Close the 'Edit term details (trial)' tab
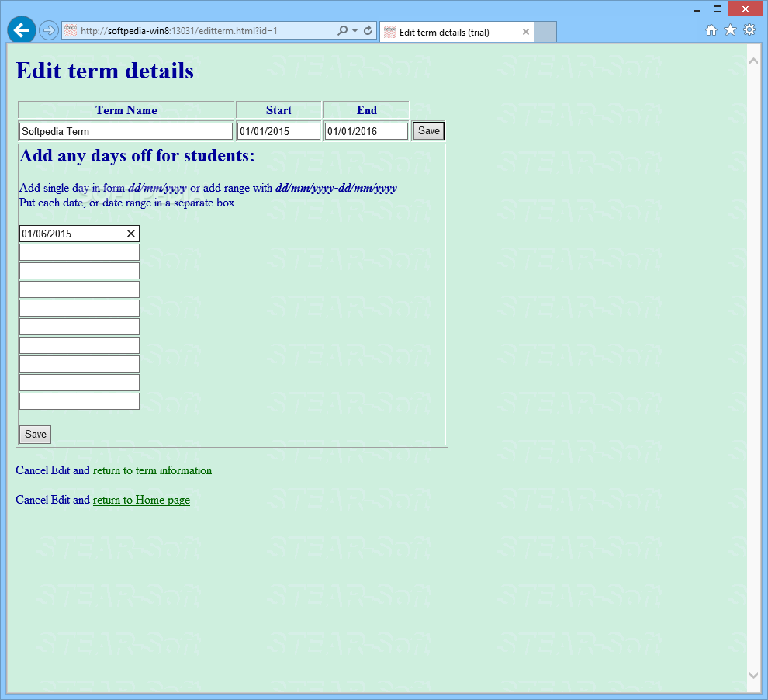 click(525, 32)
